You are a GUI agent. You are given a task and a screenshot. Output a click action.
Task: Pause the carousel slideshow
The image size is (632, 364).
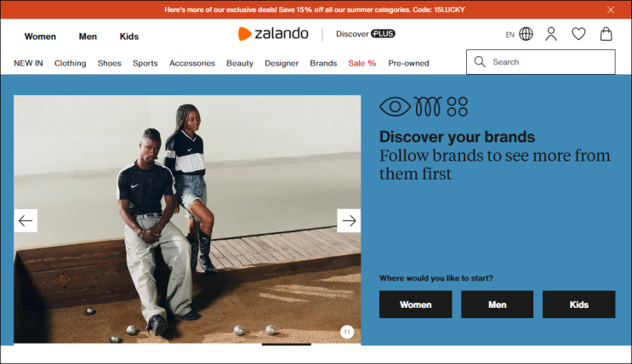tap(347, 332)
